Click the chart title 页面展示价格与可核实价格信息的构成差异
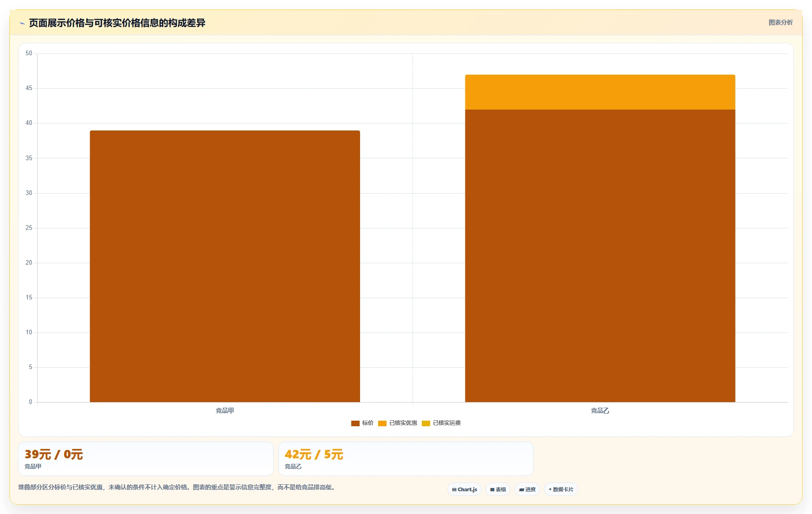 [117, 23]
